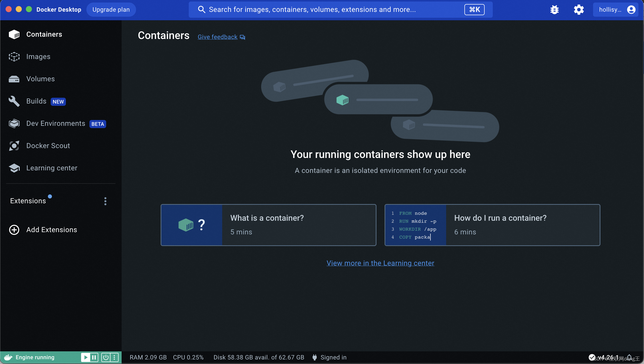The height and width of the screenshot is (364, 644).
Task: Click the Extensions header label
Action: tap(28, 201)
